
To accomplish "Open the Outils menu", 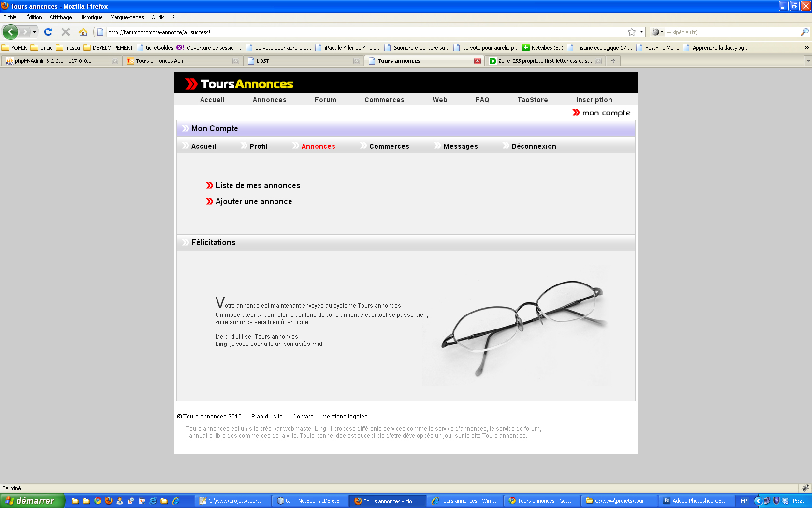I will (158, 17).
